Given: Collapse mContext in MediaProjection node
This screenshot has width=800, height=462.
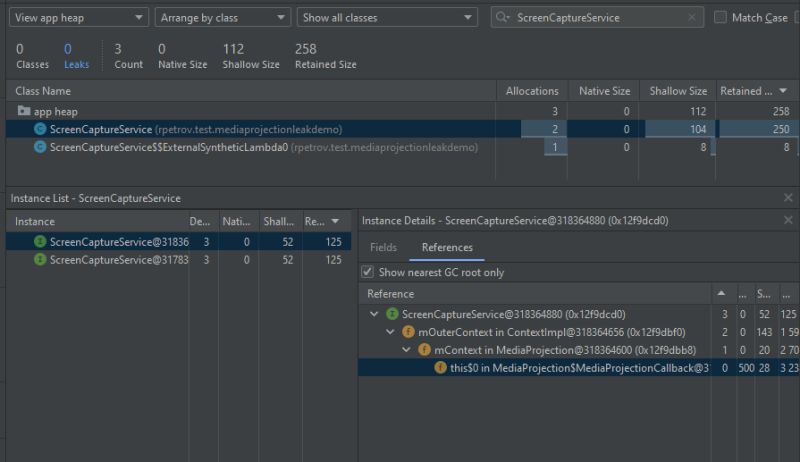Looking at the screenshot, I should (x=406, y=350).
